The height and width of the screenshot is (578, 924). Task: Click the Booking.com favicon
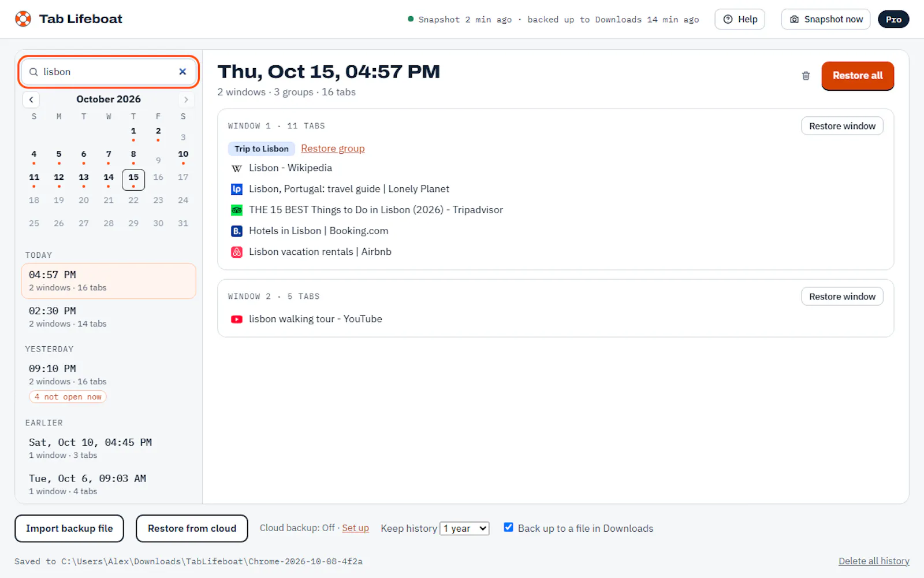237,231
